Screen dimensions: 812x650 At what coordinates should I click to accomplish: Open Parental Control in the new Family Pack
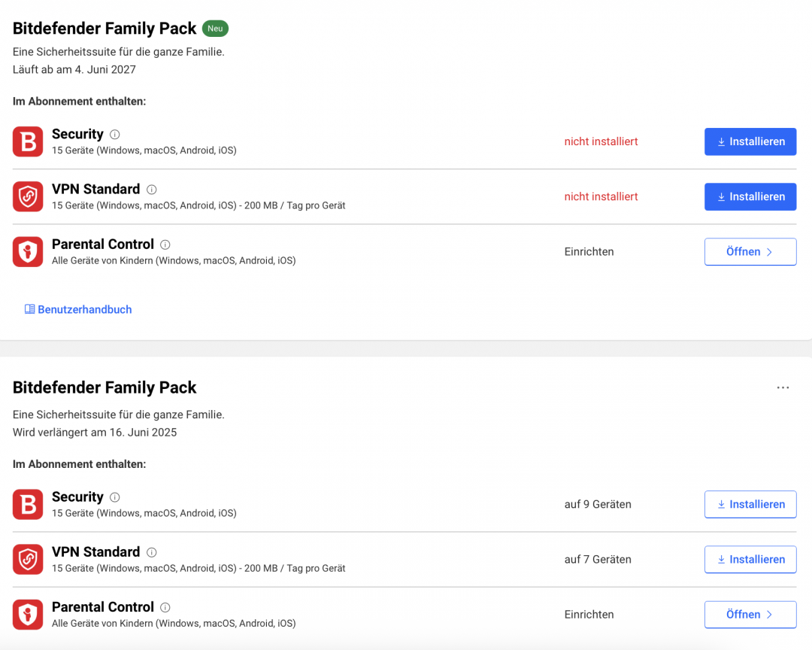pos(750,252)
